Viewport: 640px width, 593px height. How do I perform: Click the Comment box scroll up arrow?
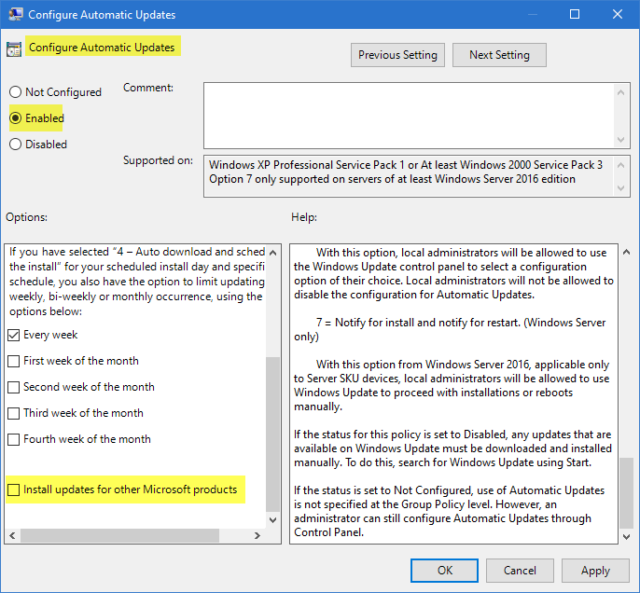(621, 93)
